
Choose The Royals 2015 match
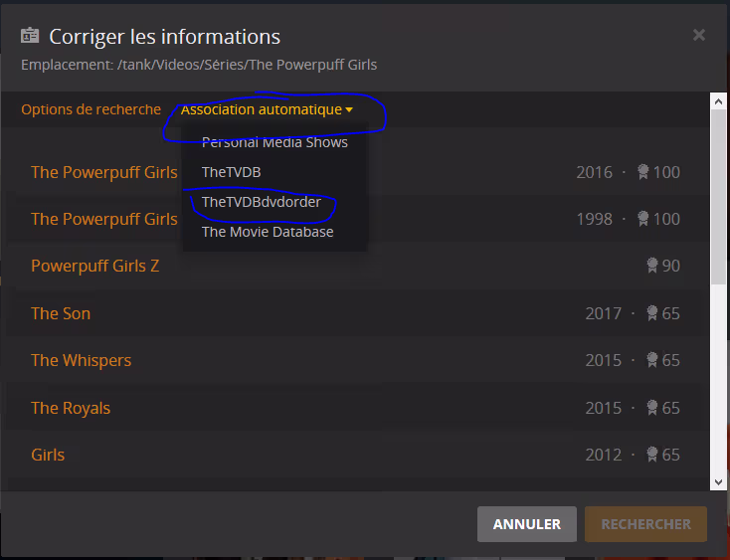71,408
